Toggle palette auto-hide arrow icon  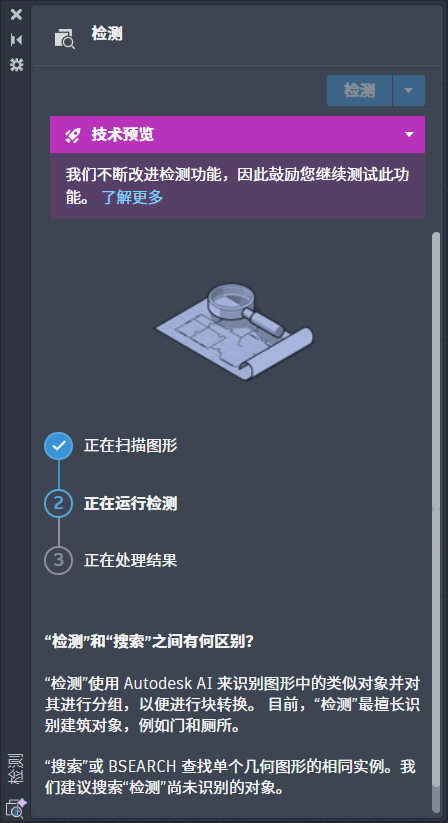(17, 40)
